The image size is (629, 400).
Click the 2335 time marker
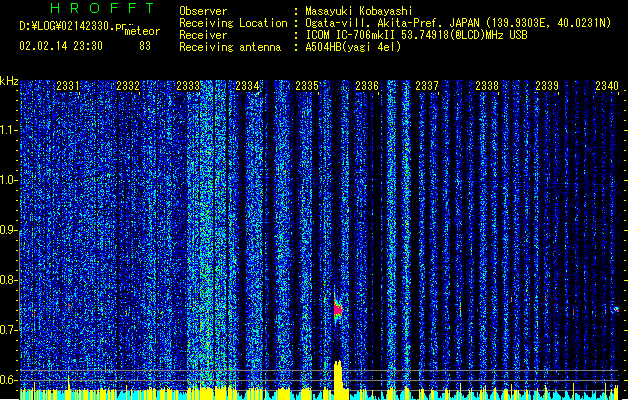307,86
